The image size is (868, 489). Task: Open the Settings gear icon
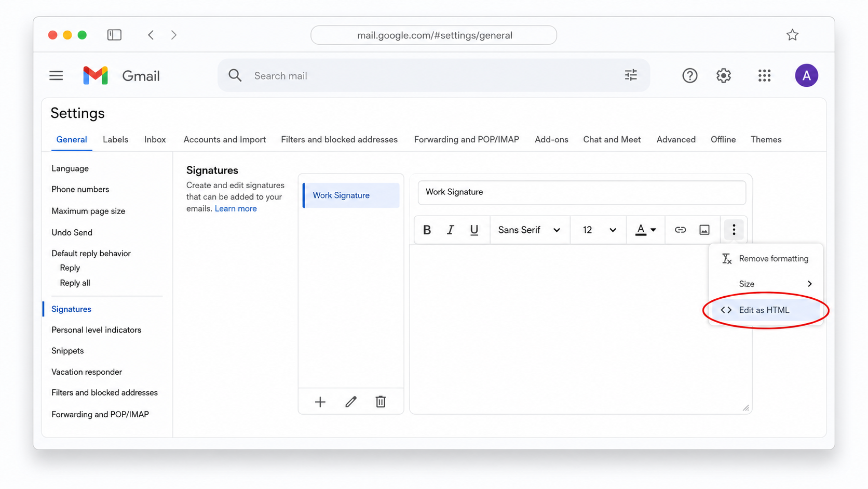(724, 76)
